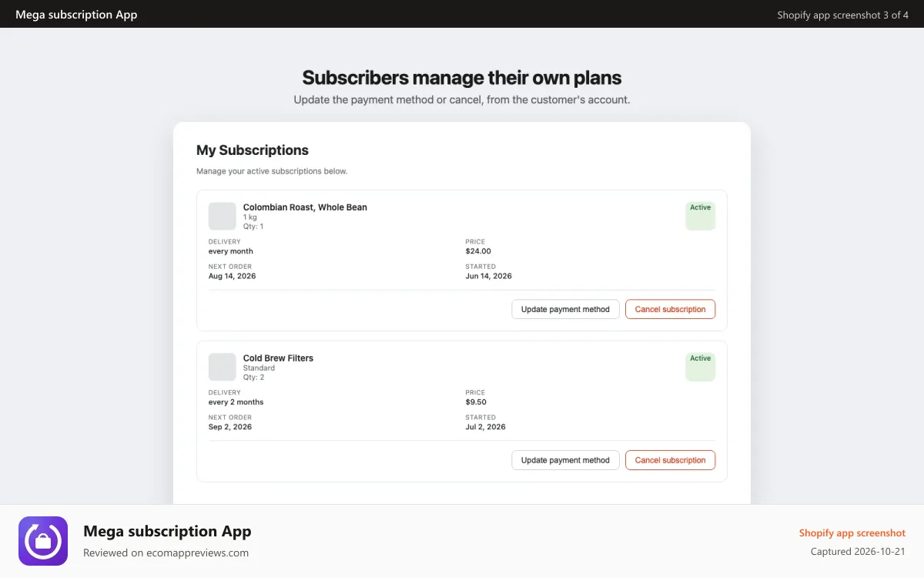Click the Colombian Roast product thumbnail
The width and height of the screenshot is (924, 578).
(x=223, y=217)
